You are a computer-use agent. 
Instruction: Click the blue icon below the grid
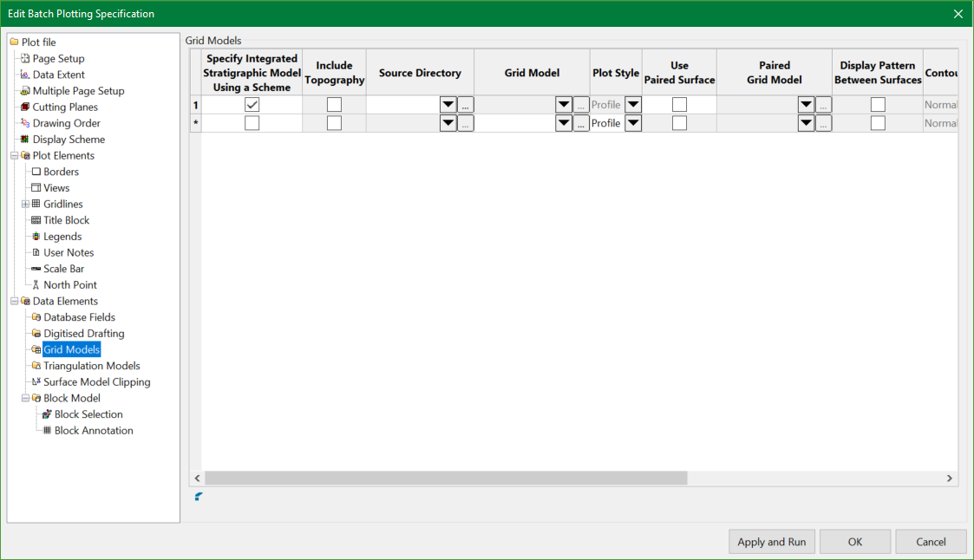198,496
